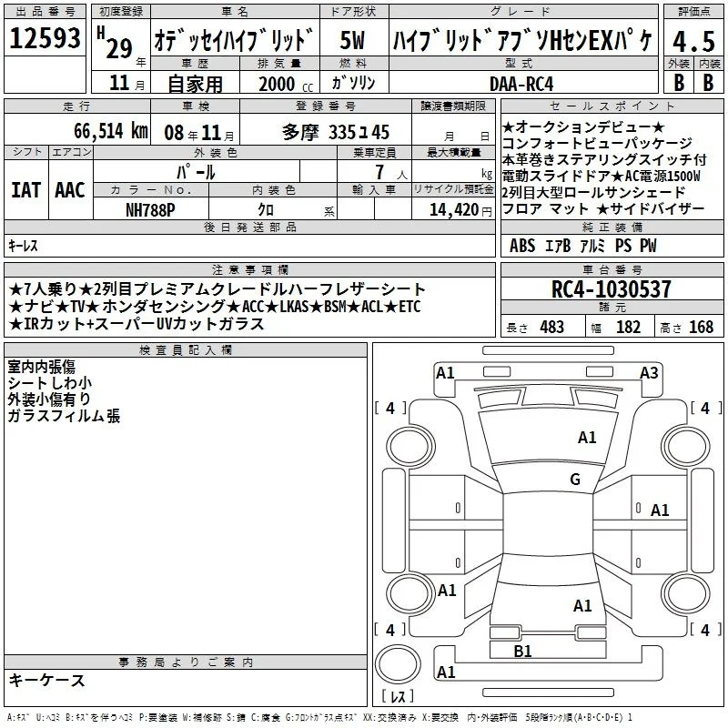Select the chassis number RC4-1030537

(x=612, y=288)
